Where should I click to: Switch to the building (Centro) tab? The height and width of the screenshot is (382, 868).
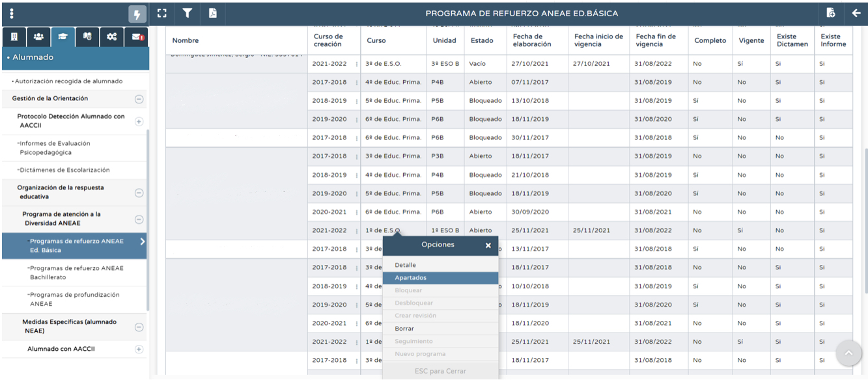coord(14,38)
